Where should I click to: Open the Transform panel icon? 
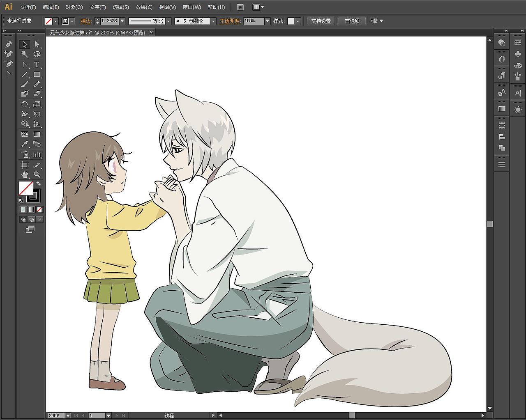point(502,125)
